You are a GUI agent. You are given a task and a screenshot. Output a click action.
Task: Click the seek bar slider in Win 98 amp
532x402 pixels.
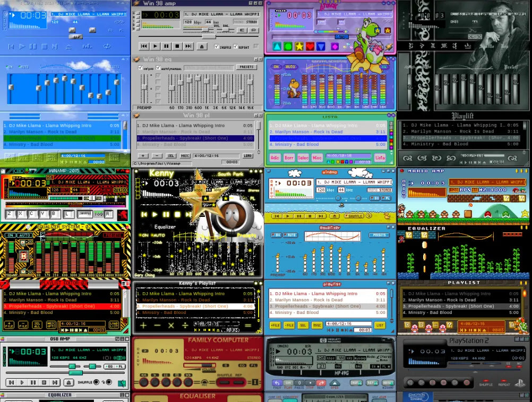[x=210, y=37]
